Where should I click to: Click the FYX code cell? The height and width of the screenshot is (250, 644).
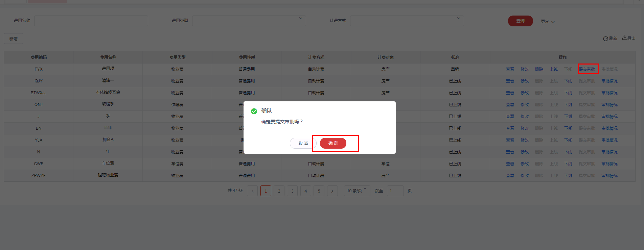coord(39,69)
